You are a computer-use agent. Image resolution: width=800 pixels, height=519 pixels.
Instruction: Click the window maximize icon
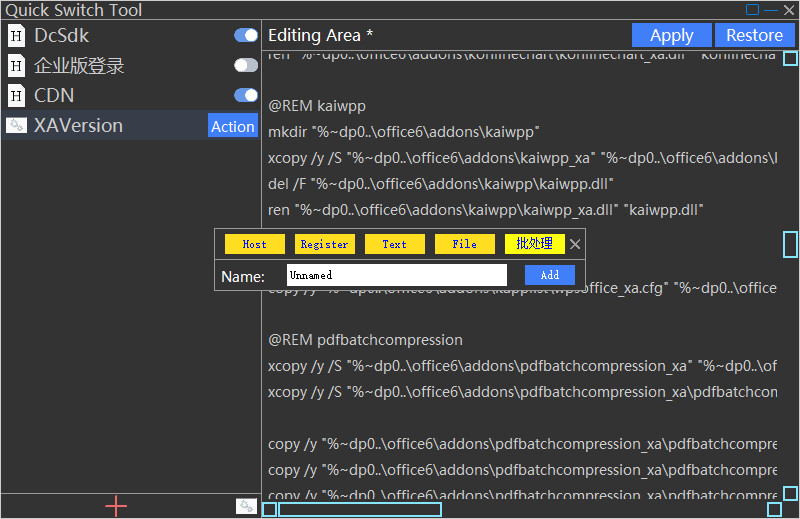(x=753, y=10)
